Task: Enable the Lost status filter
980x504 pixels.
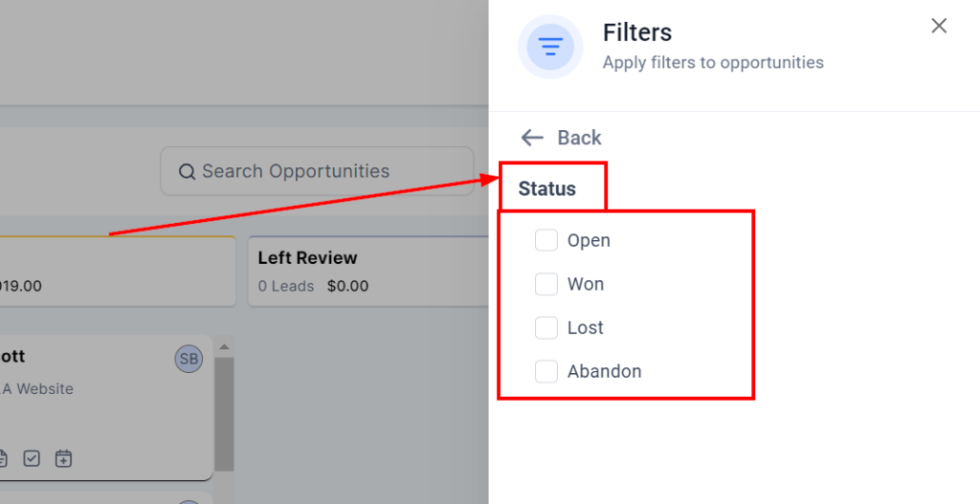Action: click(546, 328)
